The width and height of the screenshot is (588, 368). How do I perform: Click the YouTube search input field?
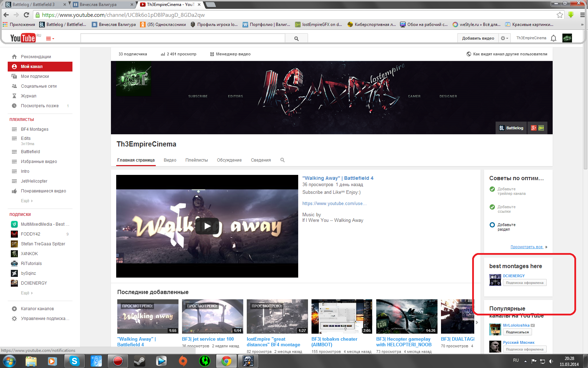pos(183,38)
